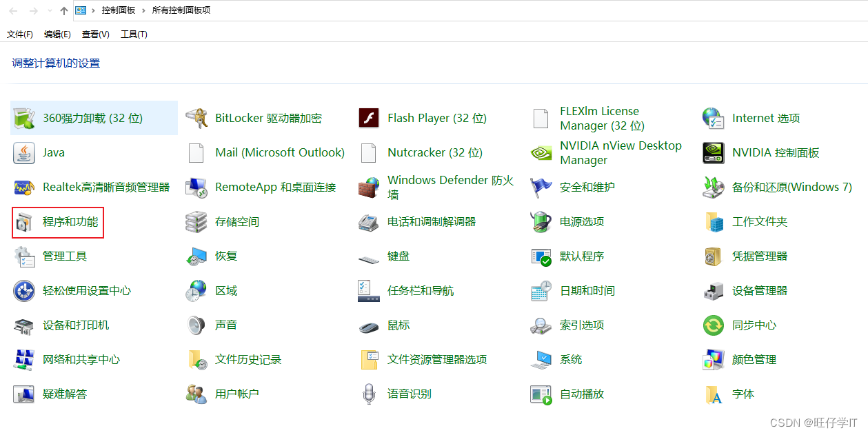Open the 区域 globe clock icon
This screenshot has width=868, height=435.
(x=196, y=290)
